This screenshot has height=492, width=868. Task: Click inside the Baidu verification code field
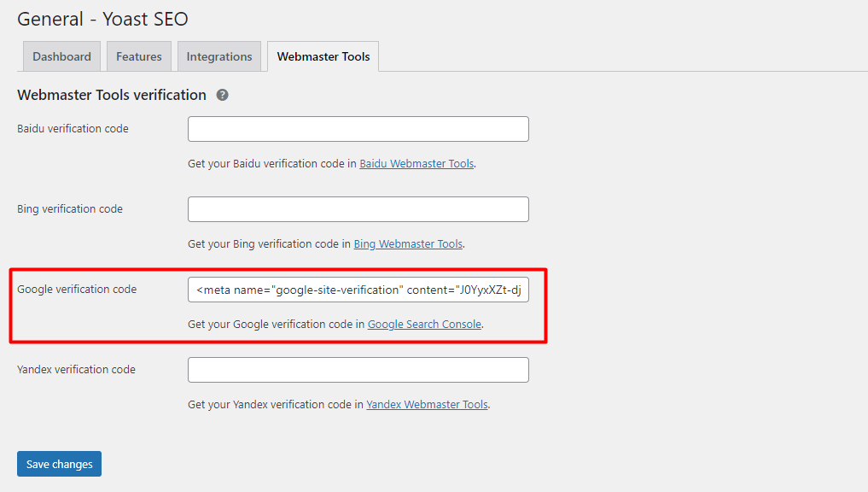click(x=358, y=128)
